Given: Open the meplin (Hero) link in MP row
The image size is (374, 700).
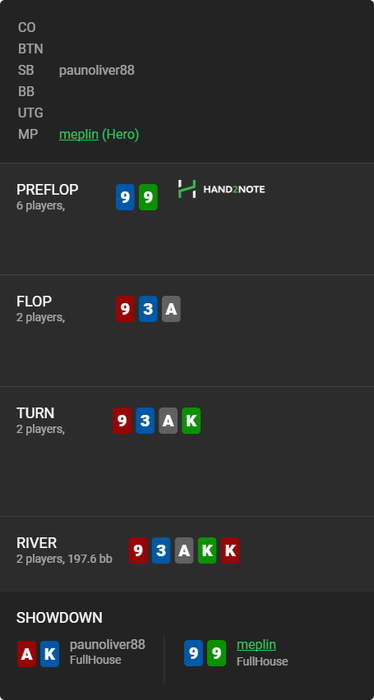Looking at the screenshot, I should (99, 134).
